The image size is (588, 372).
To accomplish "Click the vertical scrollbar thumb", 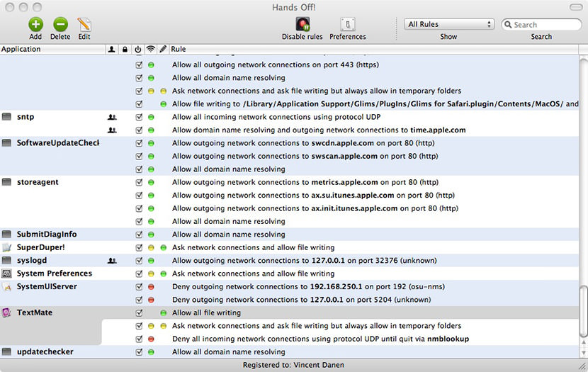I will pyautogui.click(x=584, y=312).
